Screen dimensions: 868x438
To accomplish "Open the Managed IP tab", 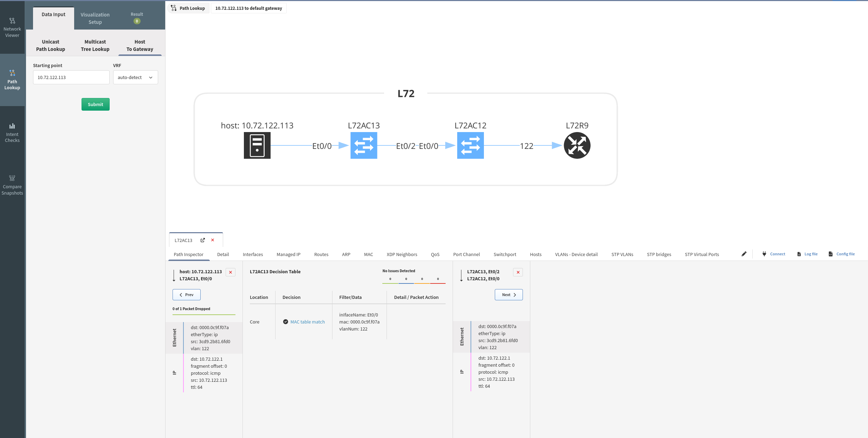I will [289, 254].
